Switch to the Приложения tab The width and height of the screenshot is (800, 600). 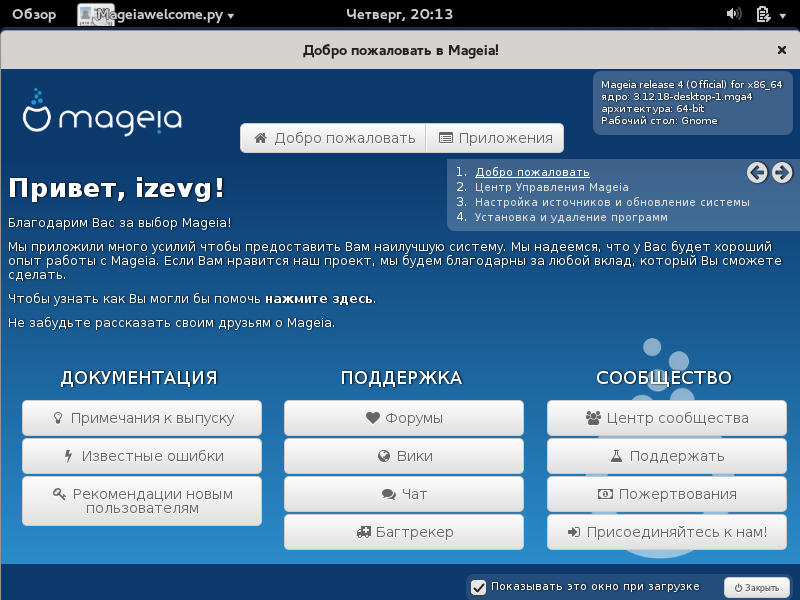click(x=495, y=138)
